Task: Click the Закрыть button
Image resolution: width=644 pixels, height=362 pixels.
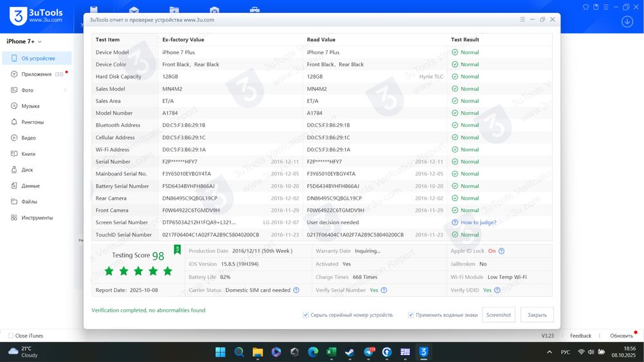Action: pyautogui.click(x=537, y=315)
